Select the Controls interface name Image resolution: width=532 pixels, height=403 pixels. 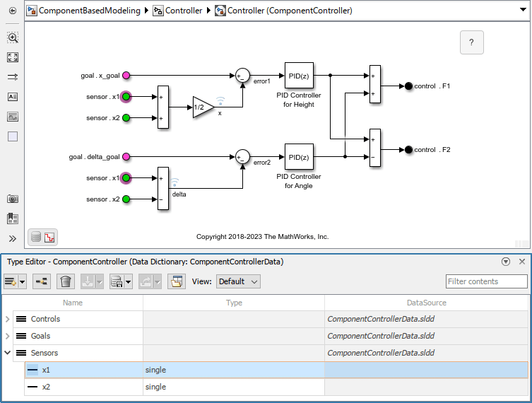coord(45,319)
